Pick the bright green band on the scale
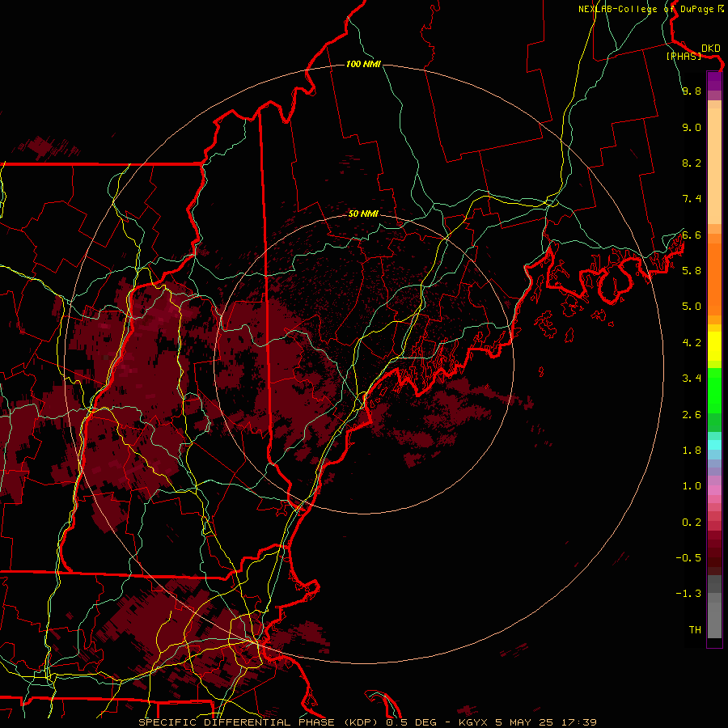The height and width of the screenshot is (728, 728). click(x=714, y=390)
